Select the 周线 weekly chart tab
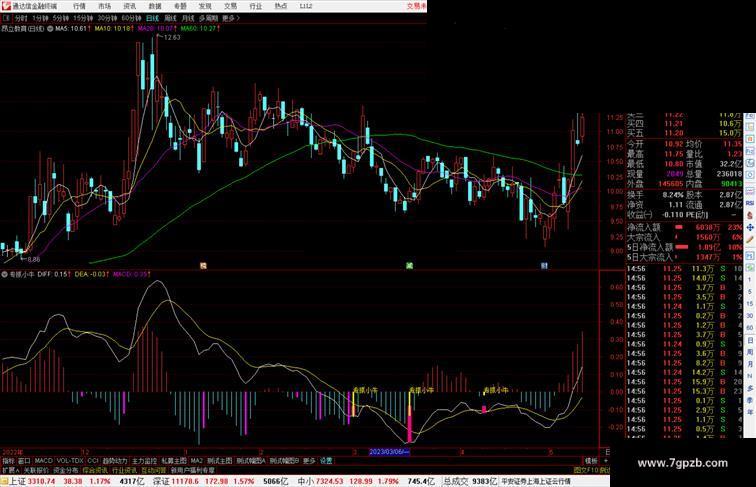Viewport: 756px width, 487px height. pos(170,18)
